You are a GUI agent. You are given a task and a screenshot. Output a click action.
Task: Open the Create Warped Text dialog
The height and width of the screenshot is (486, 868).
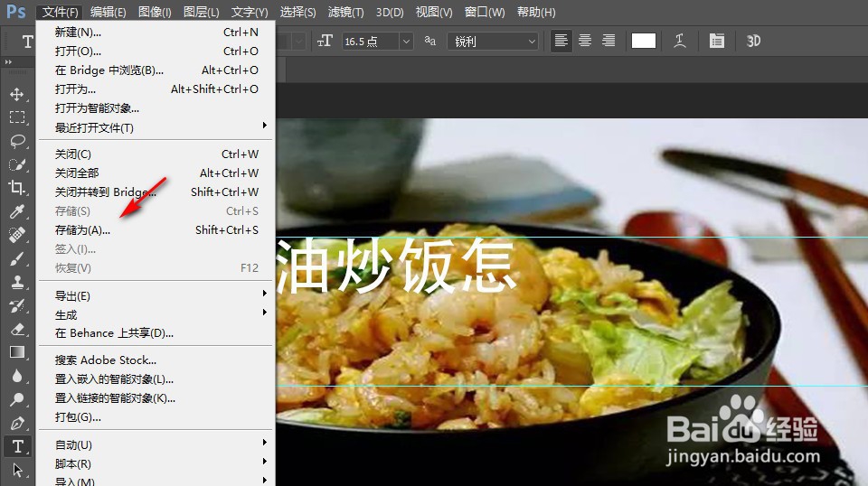[680, 41]
